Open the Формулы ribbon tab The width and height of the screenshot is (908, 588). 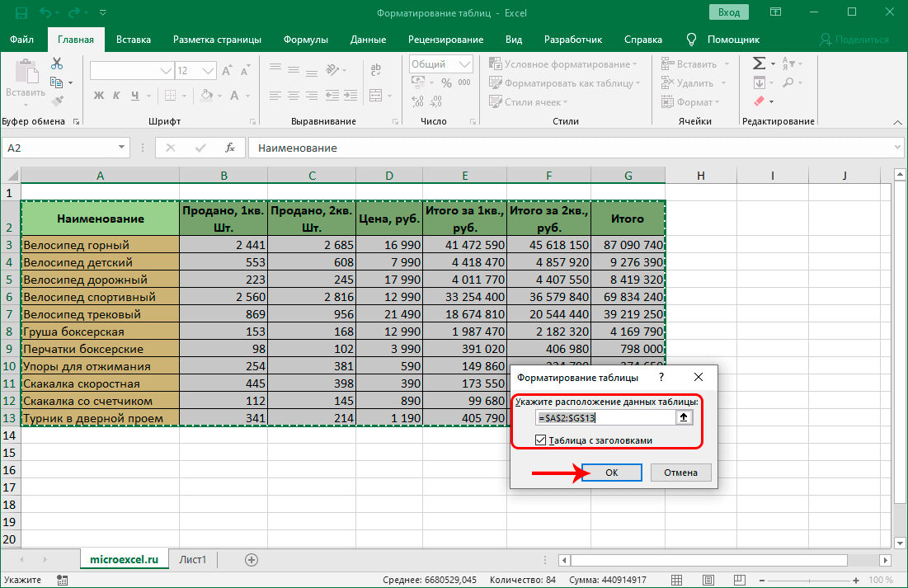tap(305, 39)
